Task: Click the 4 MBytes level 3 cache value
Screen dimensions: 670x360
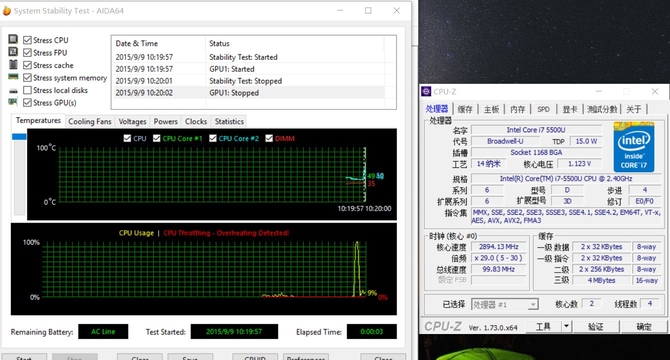Action: coord(601,280)
